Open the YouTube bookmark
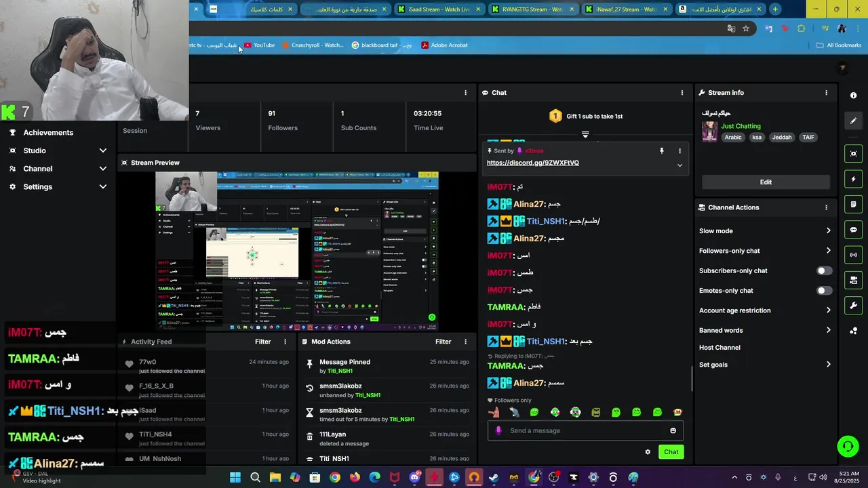Screen dimensions: 868x488 259,45
